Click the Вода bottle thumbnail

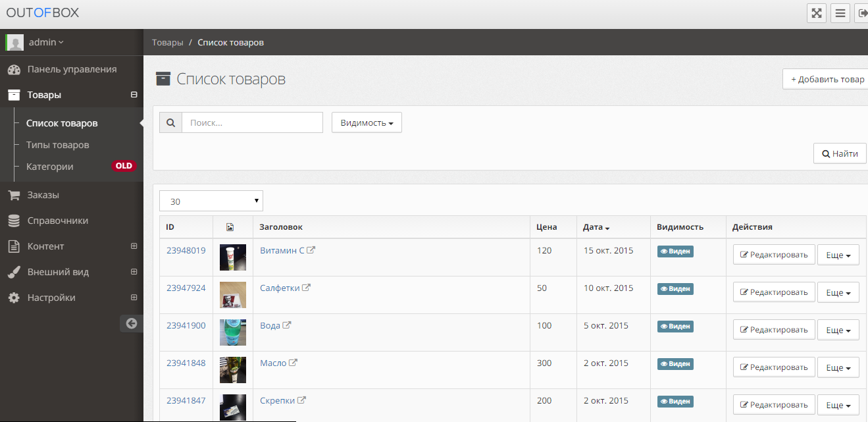point(233,332)
